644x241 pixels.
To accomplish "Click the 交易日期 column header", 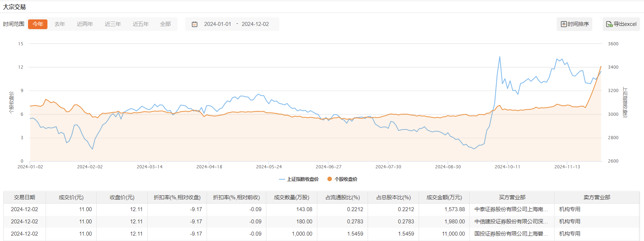I will pyautogui.click(x=24, y=197).
